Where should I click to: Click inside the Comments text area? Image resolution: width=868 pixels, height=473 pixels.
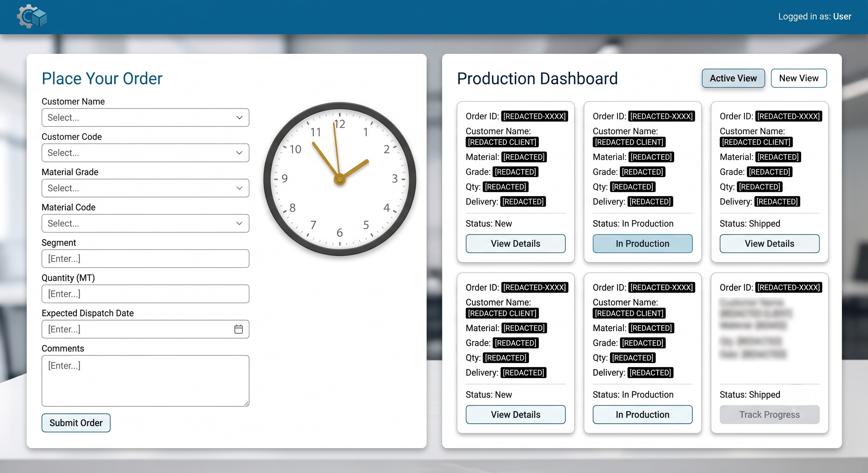pos(145,381)
